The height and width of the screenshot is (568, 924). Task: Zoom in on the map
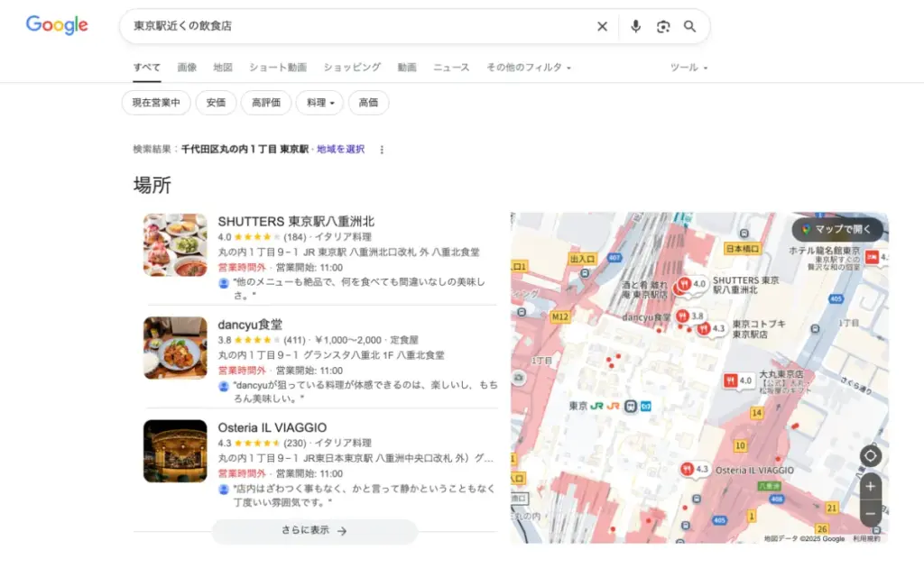pyautogui.click(x=870, y=487)
